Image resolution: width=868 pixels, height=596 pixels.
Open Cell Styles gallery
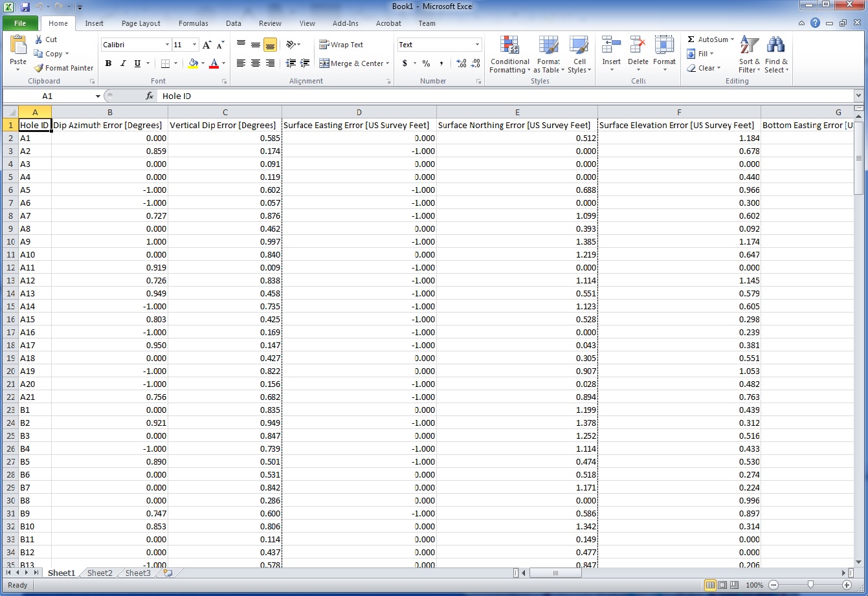pyautogui.click(x=579, y=55)
